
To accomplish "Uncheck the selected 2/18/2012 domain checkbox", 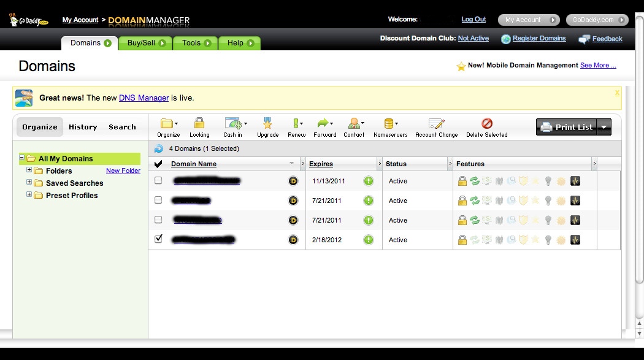I will tap(158, 239).
